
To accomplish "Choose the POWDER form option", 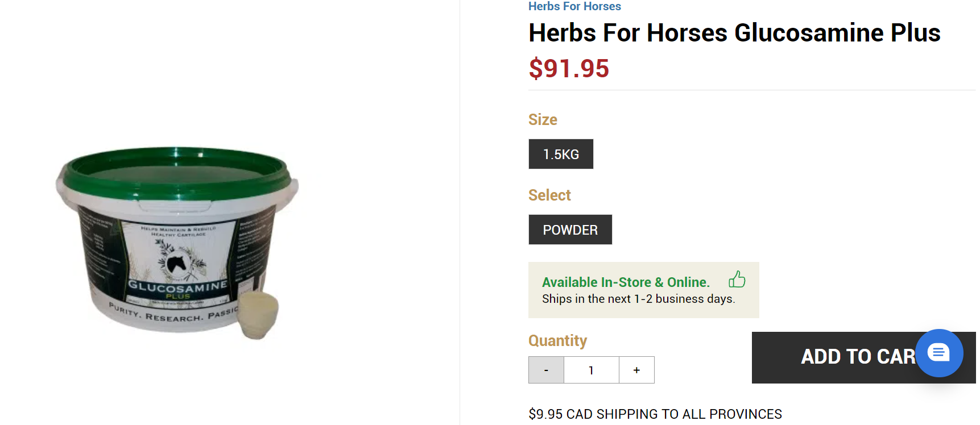I will pyautogui.click(x=570, y=230).
